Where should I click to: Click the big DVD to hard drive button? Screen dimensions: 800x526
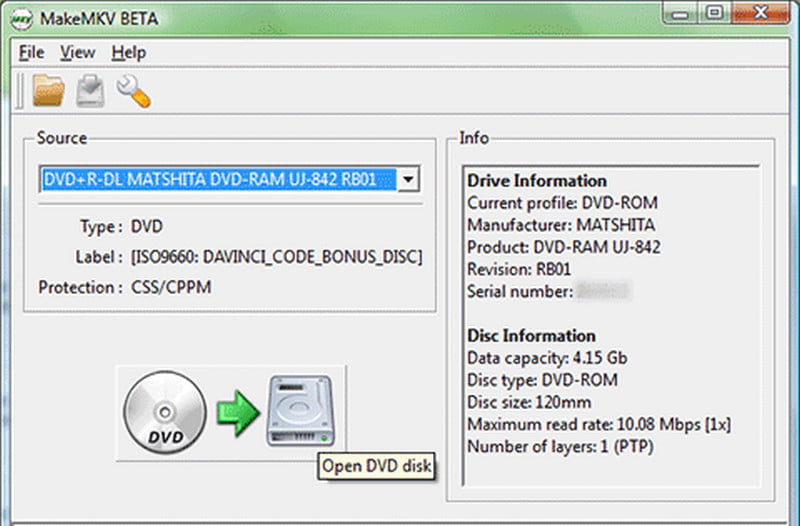[x=231, y=413]
